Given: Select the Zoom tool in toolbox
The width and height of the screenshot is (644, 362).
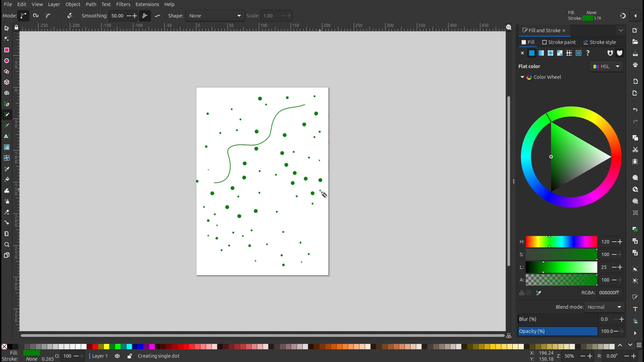Looking at the screenshot, I should pyautogui.click(x=6, y=245).
